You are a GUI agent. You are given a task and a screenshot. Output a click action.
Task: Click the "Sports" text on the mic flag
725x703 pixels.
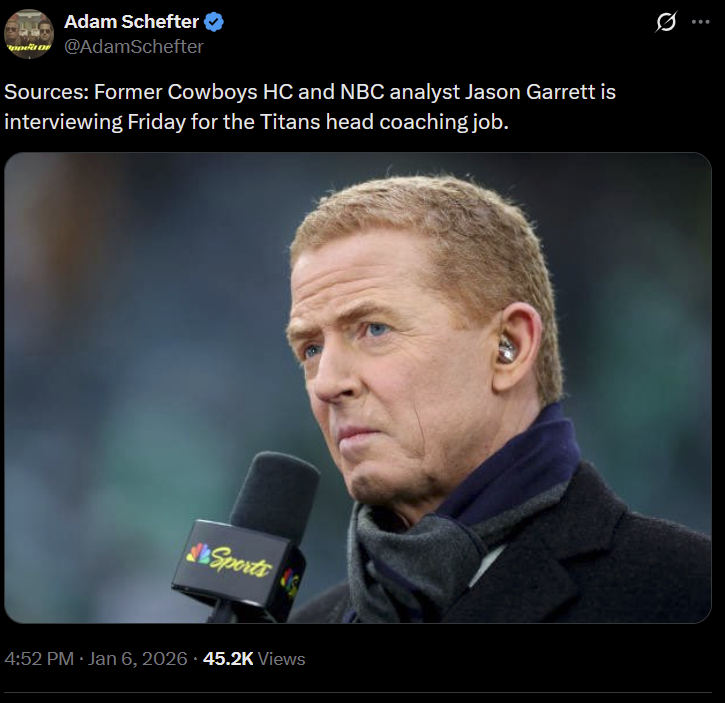coord(241,561)
